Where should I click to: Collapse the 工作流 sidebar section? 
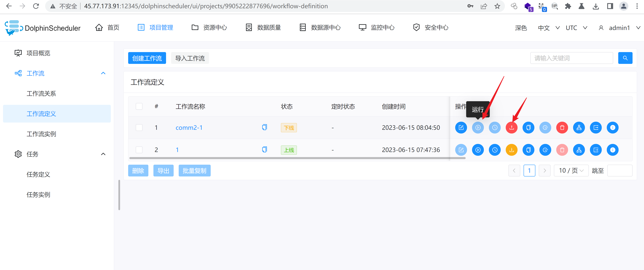(x=103, y=73)
